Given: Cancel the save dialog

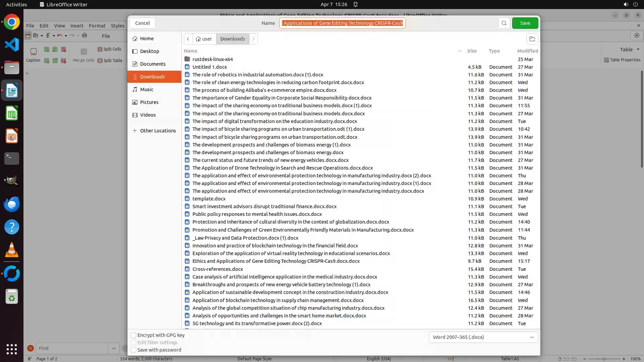Looking at the screenshot, I should 143,23.
